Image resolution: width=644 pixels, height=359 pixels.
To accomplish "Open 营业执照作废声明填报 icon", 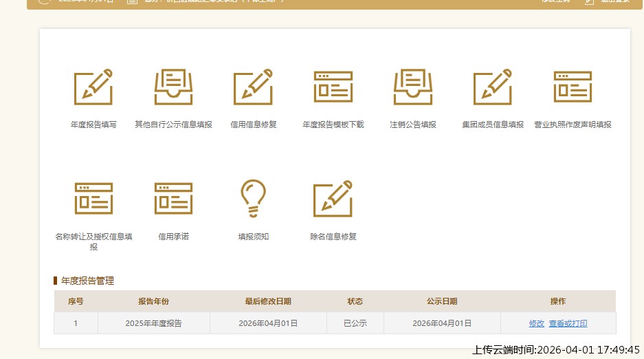I will click(x=573, y=87).
